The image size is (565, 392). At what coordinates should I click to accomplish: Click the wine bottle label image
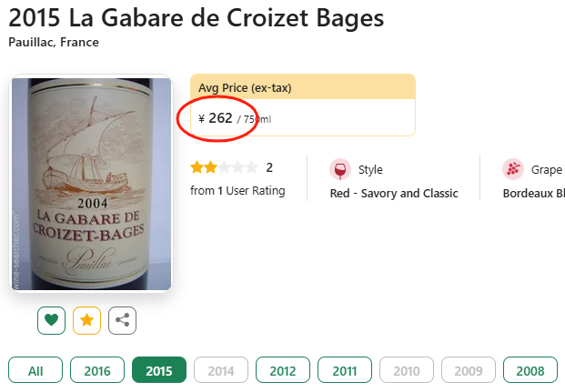(x=91, y=184)
